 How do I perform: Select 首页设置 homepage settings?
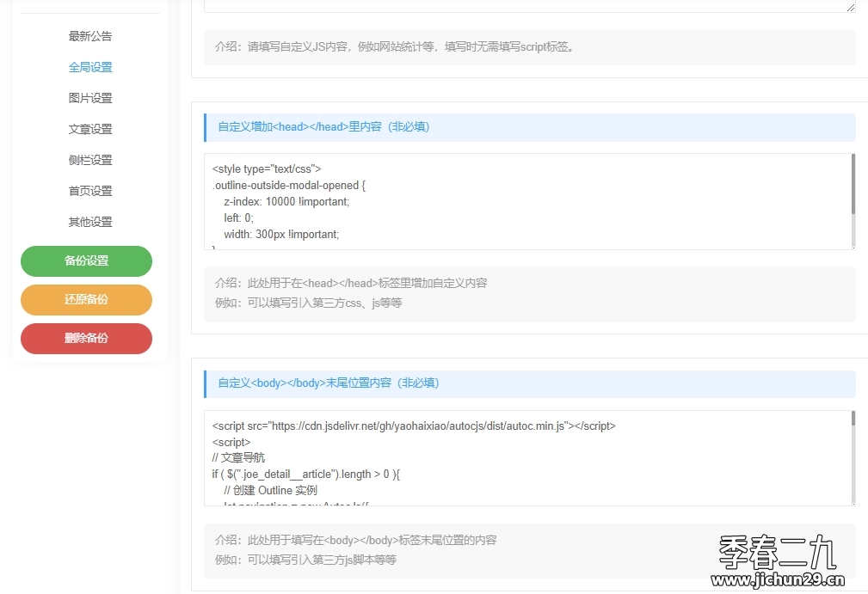[90, 190]
